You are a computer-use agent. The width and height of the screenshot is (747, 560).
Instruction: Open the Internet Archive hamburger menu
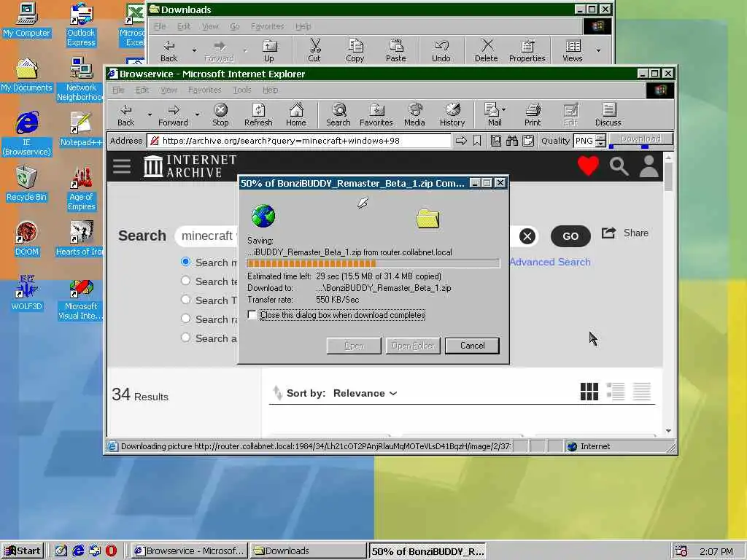tap(122, 166)
